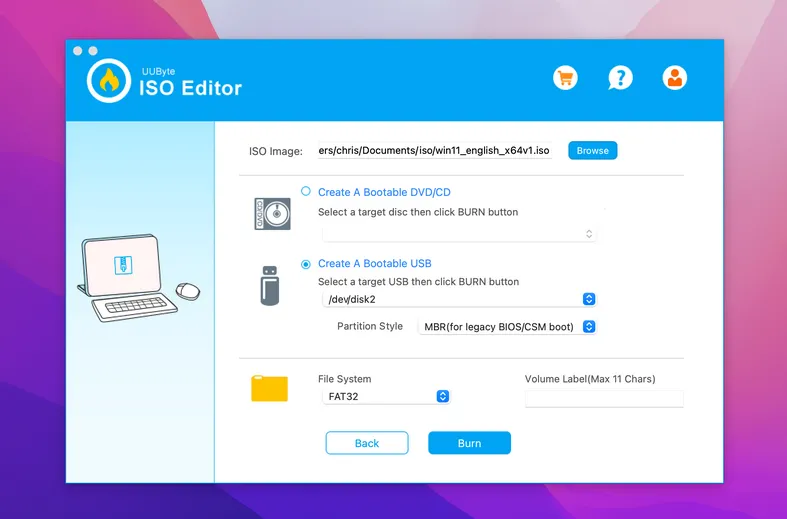Open the /dev/disk2 target USB dropdown
Image resolution: width=787 pixels, height=519 pixels.
[x=459, y=299]
